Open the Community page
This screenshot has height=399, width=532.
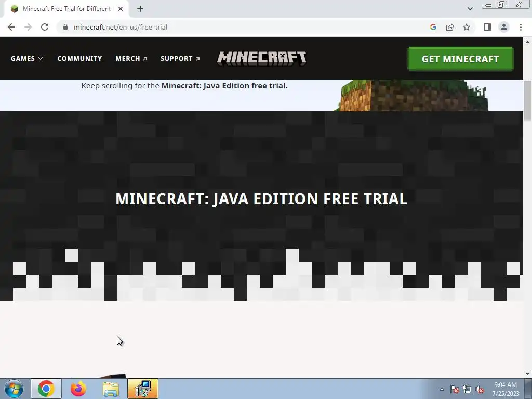point(79,58)
